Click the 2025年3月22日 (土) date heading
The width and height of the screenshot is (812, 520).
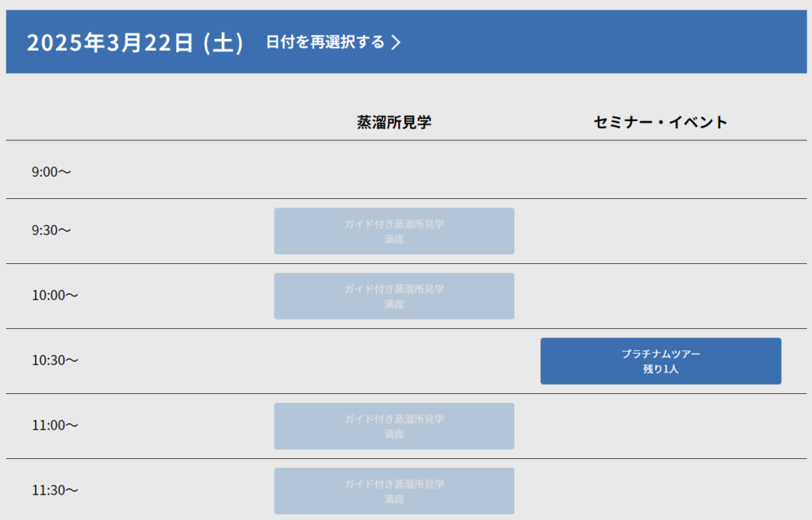point(135,43)
